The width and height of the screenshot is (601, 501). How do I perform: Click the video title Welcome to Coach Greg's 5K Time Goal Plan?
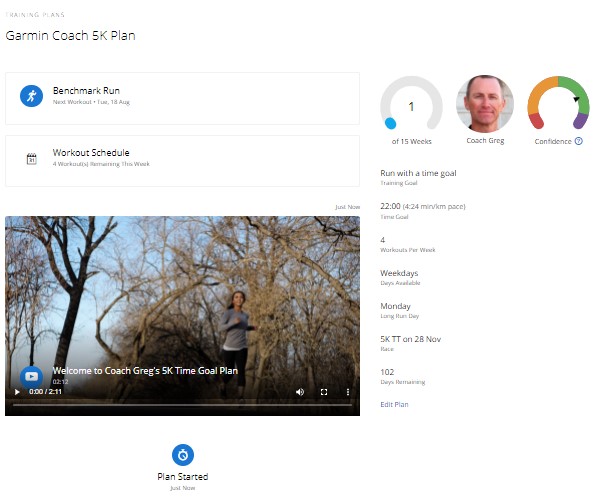[x=145, y=371]
